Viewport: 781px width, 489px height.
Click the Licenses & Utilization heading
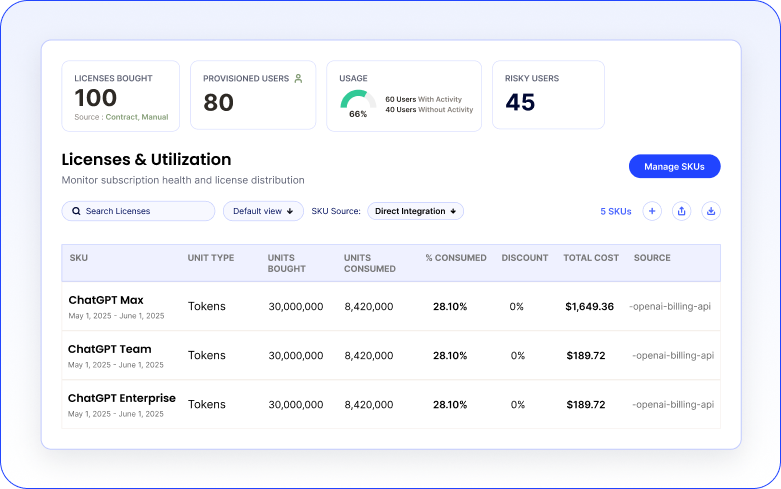tap(146, 159)
